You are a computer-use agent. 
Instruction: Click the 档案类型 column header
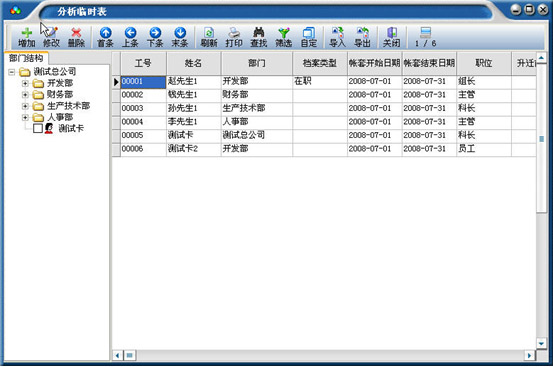(x=320, y=63)
